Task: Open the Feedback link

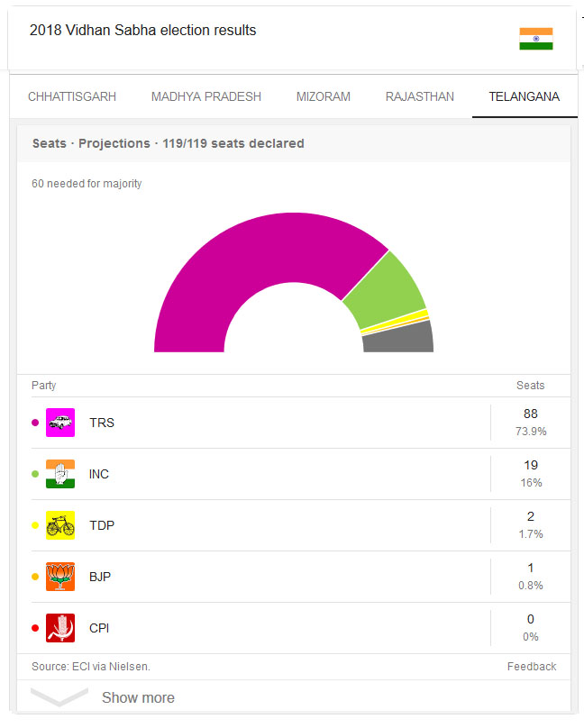Action: click(532, 667)
